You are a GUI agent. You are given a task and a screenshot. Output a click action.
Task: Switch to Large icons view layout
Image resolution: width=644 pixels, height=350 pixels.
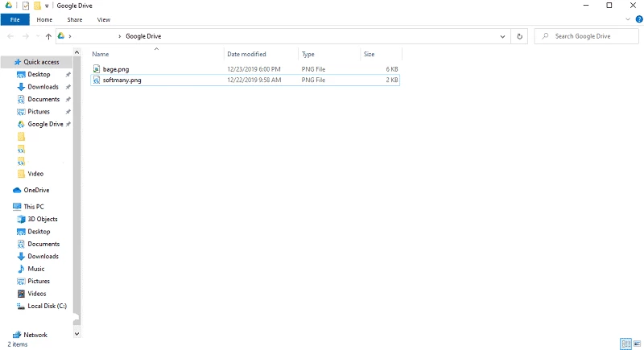(x=637, y=344)
